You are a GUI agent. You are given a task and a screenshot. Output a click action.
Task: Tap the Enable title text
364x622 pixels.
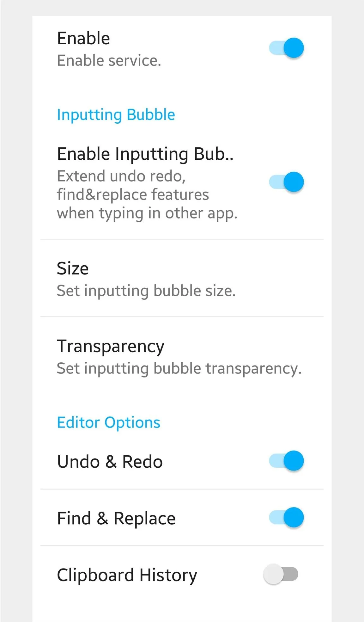pyautogui.click(x=83, y=38)
